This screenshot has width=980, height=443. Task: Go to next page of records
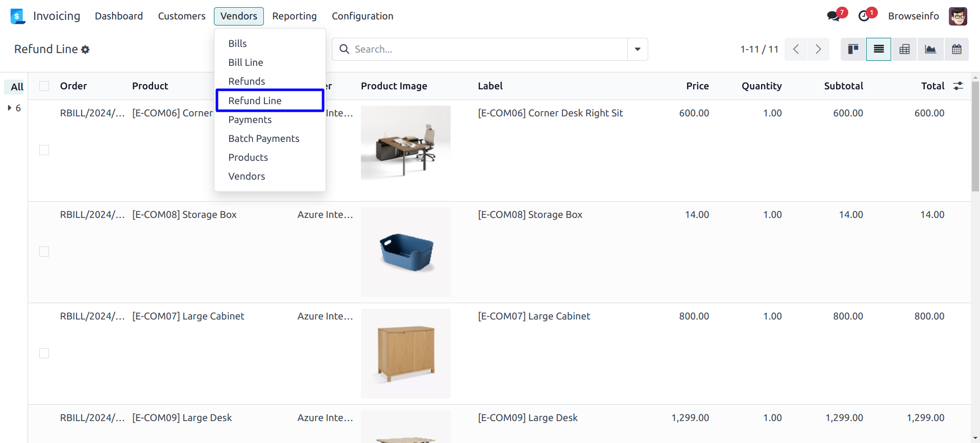(x=818, y=50)
